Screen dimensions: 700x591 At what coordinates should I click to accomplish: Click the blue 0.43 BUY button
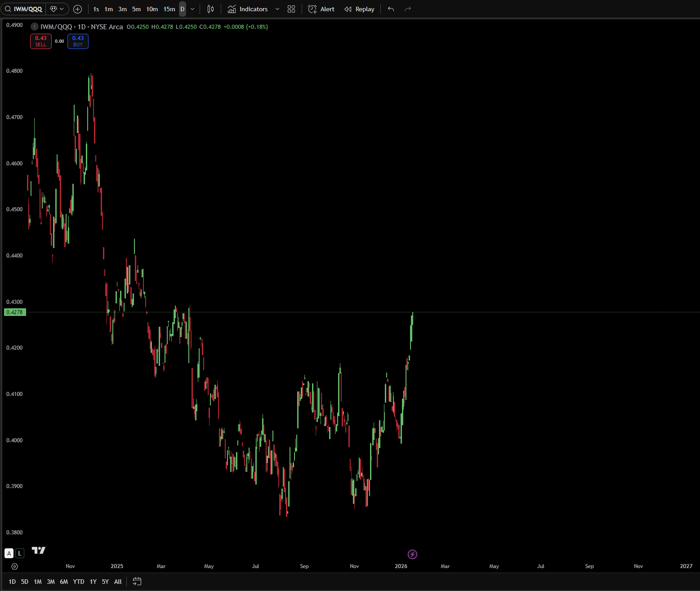(x=78, y=41)
